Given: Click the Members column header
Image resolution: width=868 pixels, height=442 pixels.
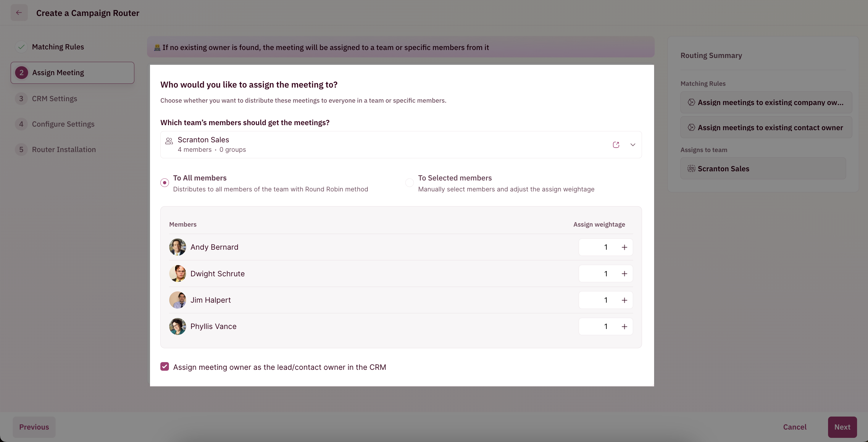Looking at the screenshot, I should click(x=183, y=224).
